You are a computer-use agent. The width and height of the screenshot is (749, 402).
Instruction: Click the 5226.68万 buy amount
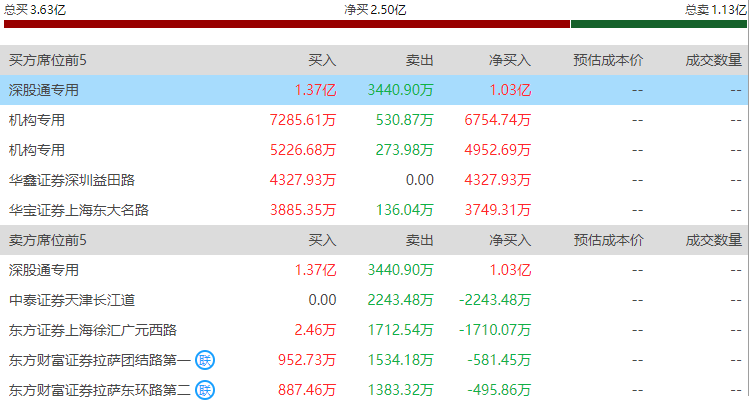(x=303, y=150)
